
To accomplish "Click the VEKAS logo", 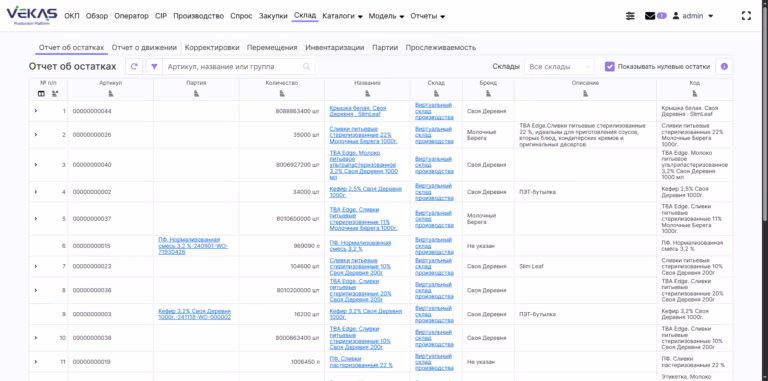I will point(31,15).
